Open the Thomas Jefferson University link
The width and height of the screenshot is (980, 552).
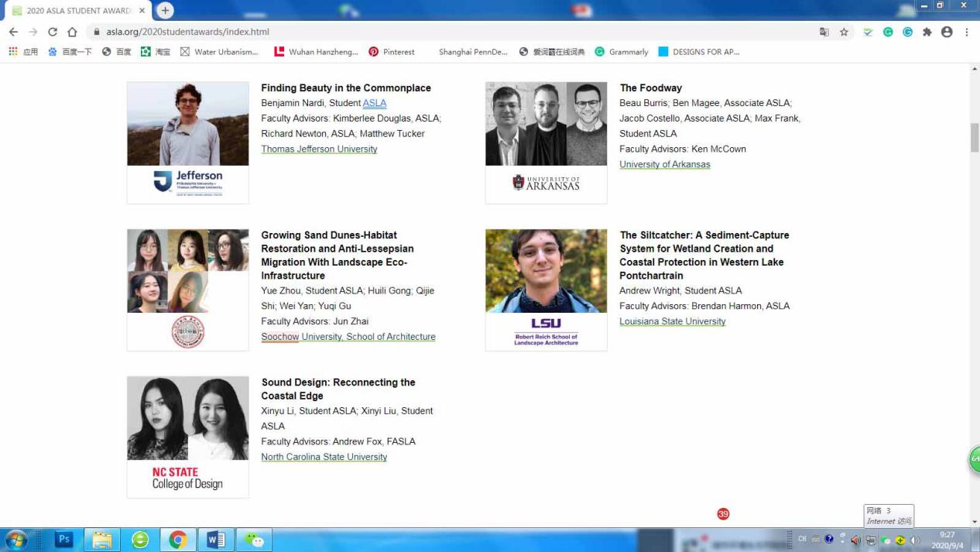(x=319, y=149)
